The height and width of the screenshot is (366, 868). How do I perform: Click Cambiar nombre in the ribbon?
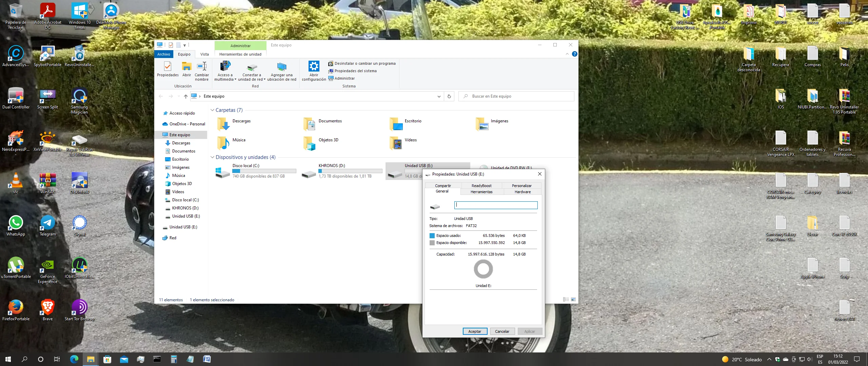pos(202,71)
